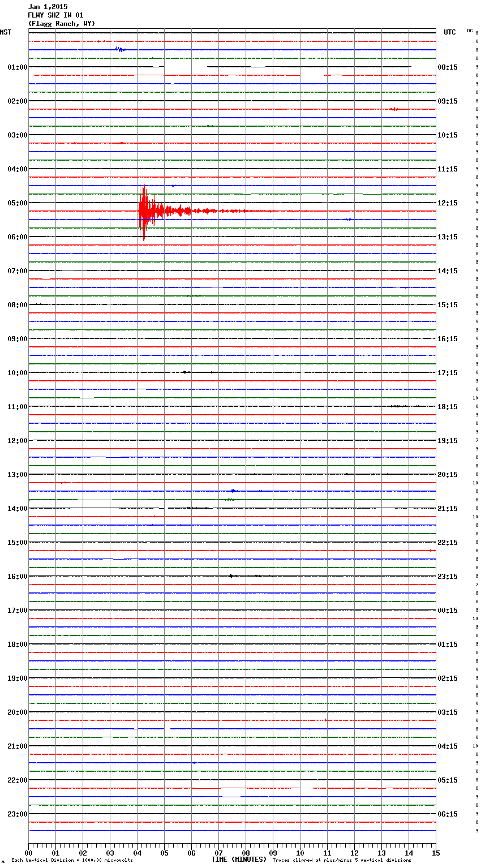Click the 13:15 UTC row label
The height and width of the screenshot is (868, 481).
[448, 237]
